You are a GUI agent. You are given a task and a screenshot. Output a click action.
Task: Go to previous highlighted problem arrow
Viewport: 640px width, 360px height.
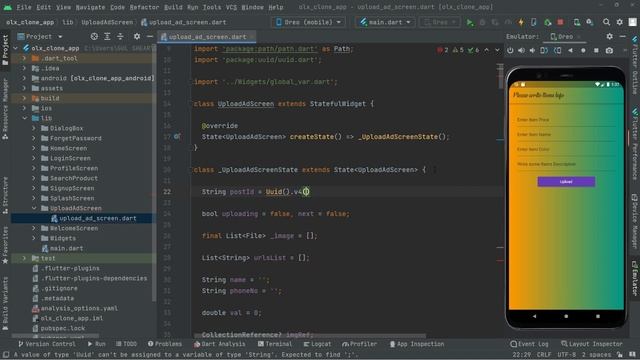[487, 50]
